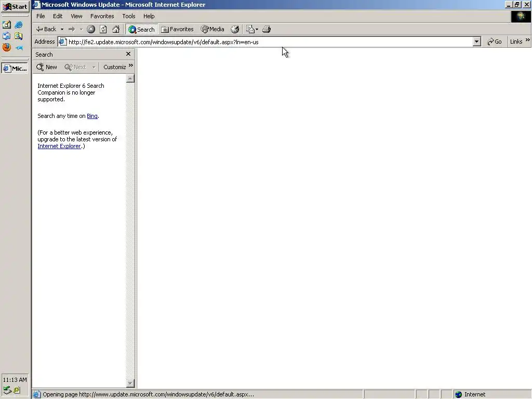Viewport: 532px width, 399px height.
Task: Click the Links toolbar label
Action: pos(516,42)
